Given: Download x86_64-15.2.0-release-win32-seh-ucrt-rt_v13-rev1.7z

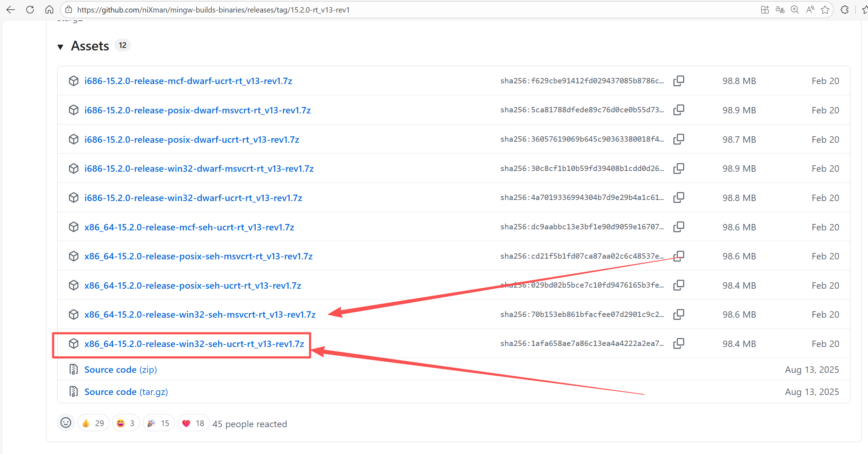Looking at the screenshot, I should (194, 344).
